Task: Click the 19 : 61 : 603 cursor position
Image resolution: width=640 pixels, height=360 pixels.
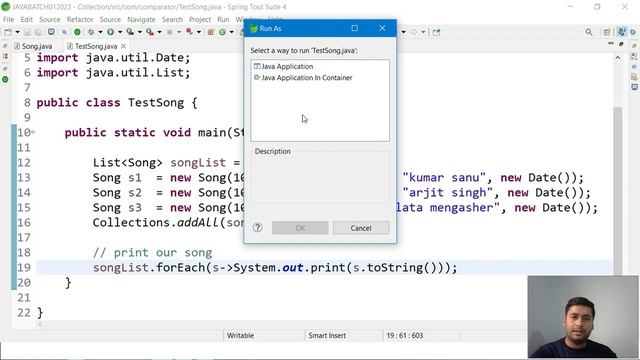Action: (x=404, y=335)
